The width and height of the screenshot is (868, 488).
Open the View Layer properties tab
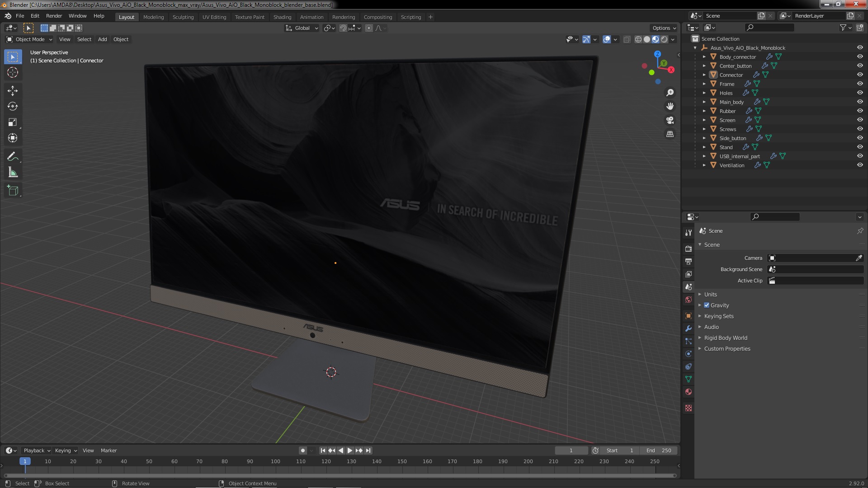click(x=689, y=274)
